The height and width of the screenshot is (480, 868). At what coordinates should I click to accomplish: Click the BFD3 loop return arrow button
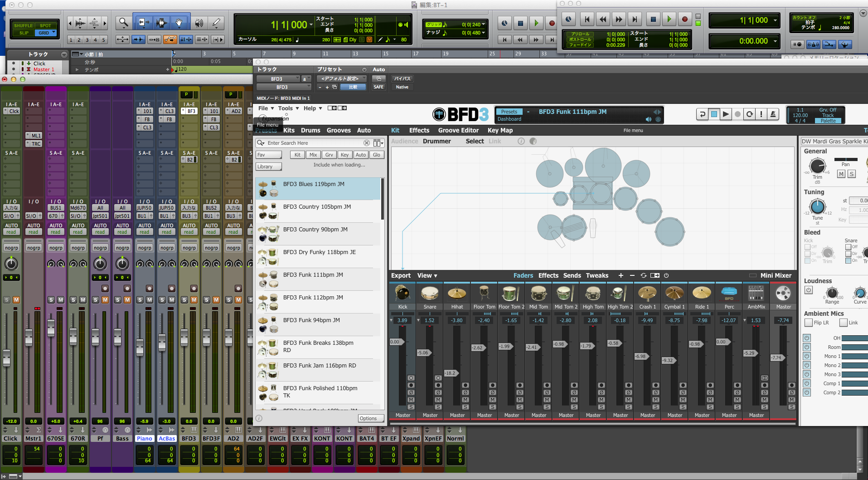coord(702,114)
